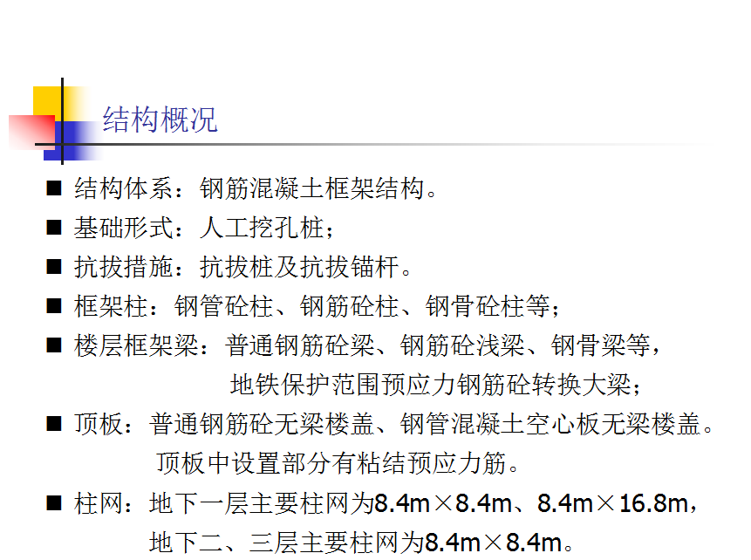The width and height of the screenshot is (751, 560).
Task: Click the line 基础形式：人工挖孔桩；
Action: 203,228
